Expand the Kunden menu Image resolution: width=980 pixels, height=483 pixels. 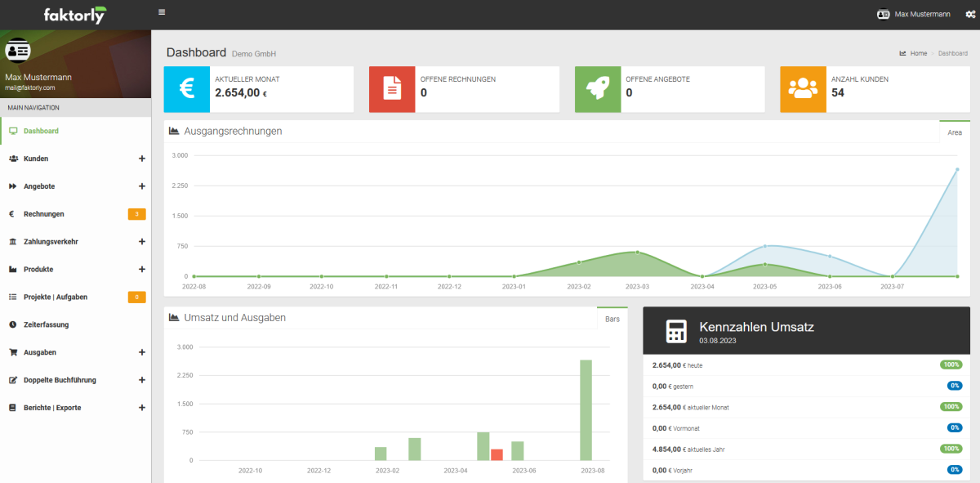141,159
